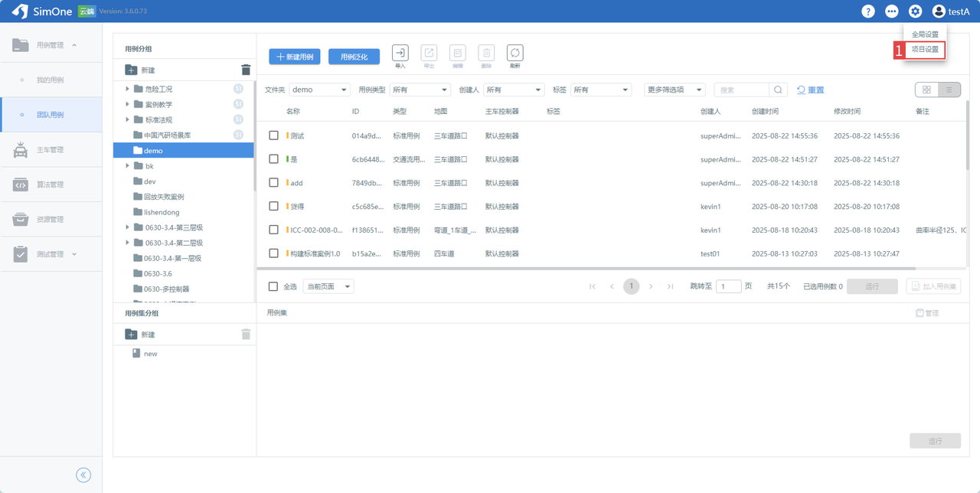Click the 重置 reset link
Image resolution: width=980 pixels, height=493 pixels.
pyautogui.click(x=811, y=90)
